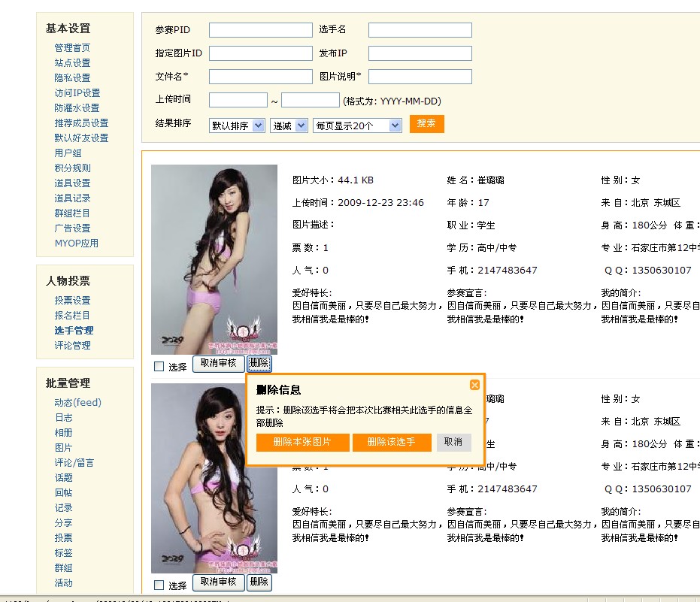The image size is (700, 602).
Task: Focus the 参赛PID input field
Action: coord(261,30)
